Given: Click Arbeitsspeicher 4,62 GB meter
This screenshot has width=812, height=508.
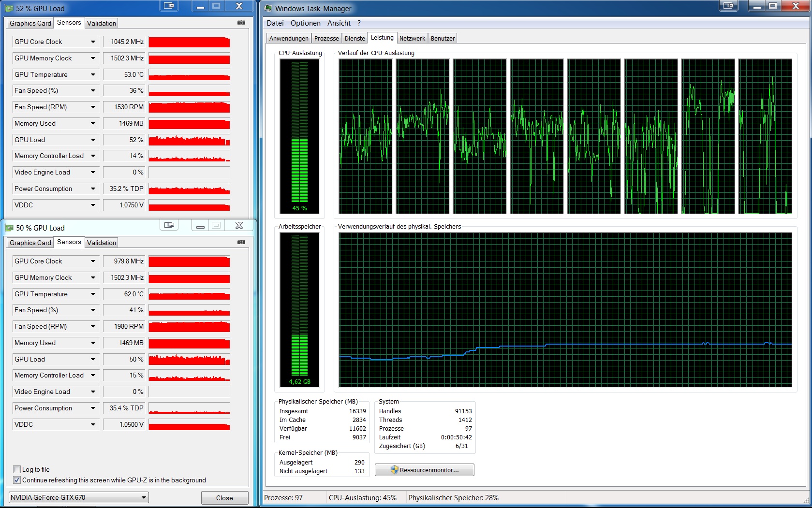Looking at the screenshot, I should pyautogui.click(x=299, y=310).
